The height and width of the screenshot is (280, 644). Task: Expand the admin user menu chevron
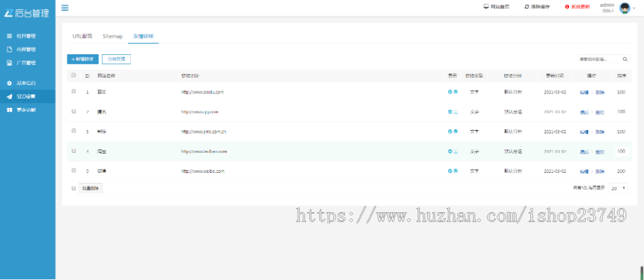tap(634, 8)
